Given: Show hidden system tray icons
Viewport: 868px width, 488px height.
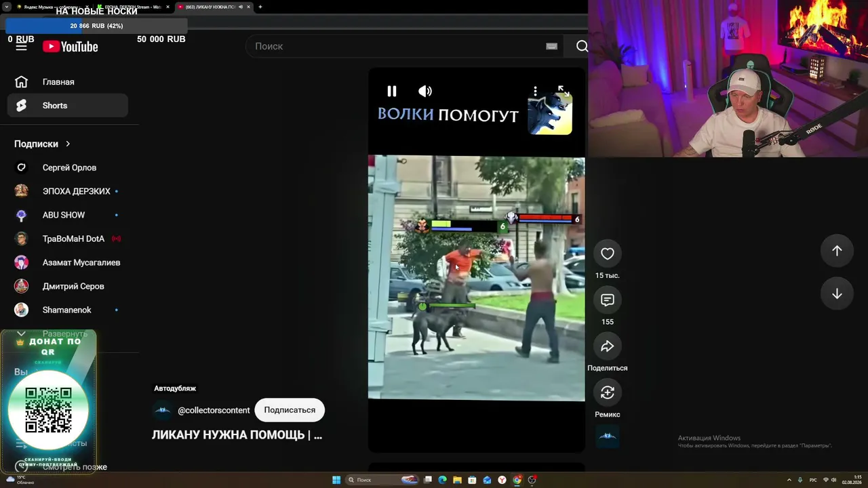Looking at the screenshot, I should coord(789,480).
